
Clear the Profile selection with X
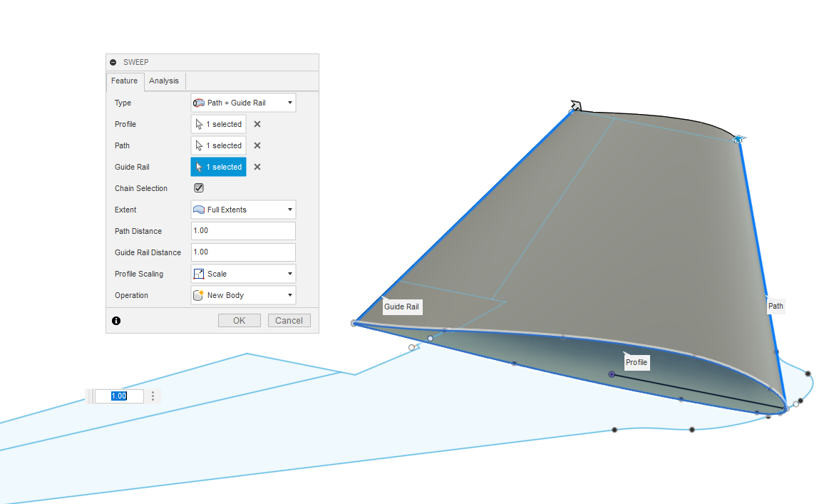(257, 124)
